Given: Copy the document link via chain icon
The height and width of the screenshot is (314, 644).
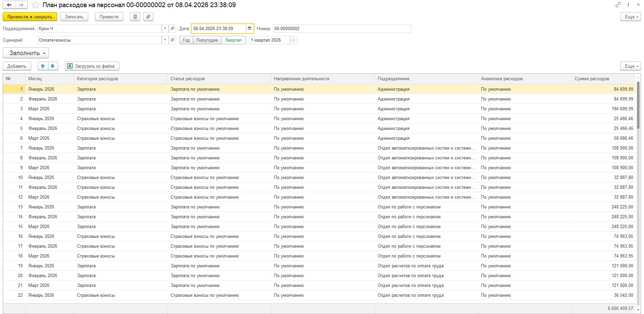Looking at the screenshot, I should click(x=618, y=5).
